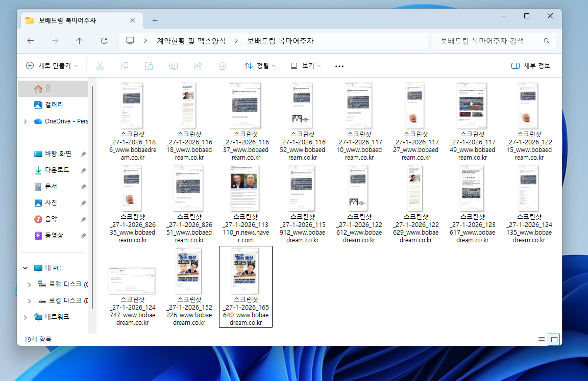Click the 새로 만들기 button

(52, 66)
